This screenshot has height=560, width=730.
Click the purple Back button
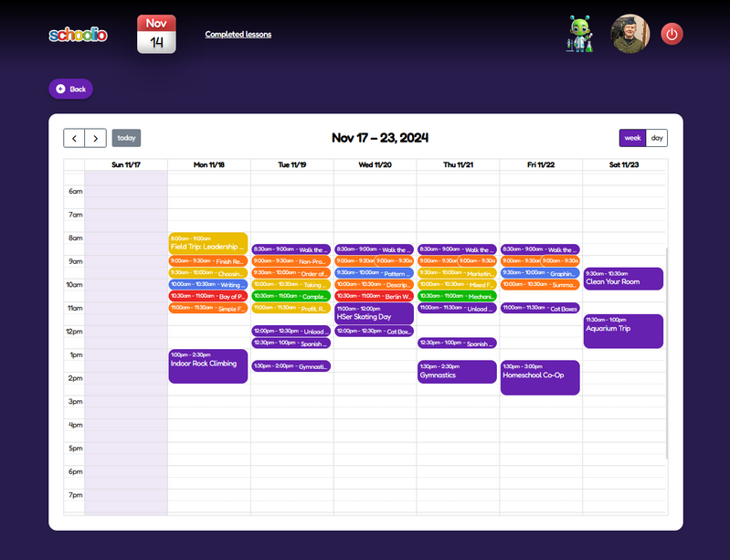click(x=70, y=89)
